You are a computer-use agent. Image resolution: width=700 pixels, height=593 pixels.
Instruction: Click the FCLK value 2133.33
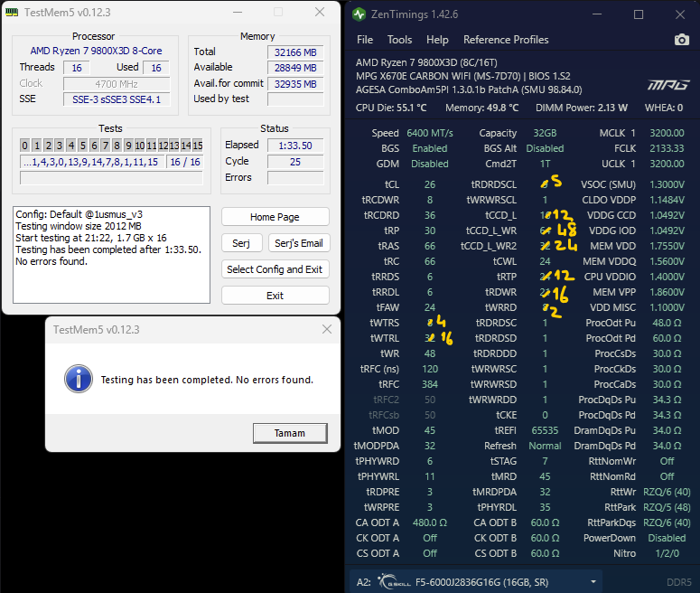[667, 148]
